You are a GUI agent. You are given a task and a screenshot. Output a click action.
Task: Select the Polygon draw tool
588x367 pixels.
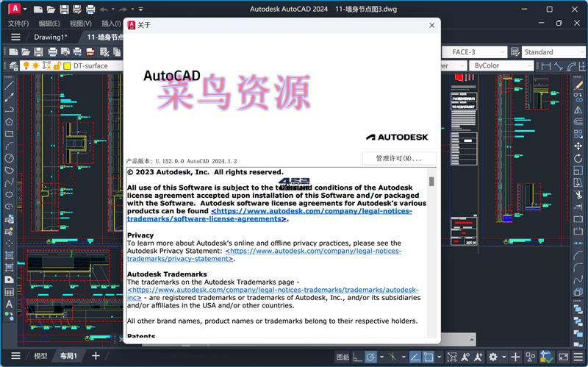point(10,121)
